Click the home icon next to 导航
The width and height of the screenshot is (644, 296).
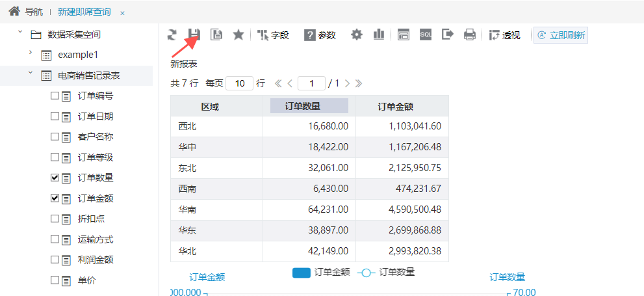click(14, 12)
